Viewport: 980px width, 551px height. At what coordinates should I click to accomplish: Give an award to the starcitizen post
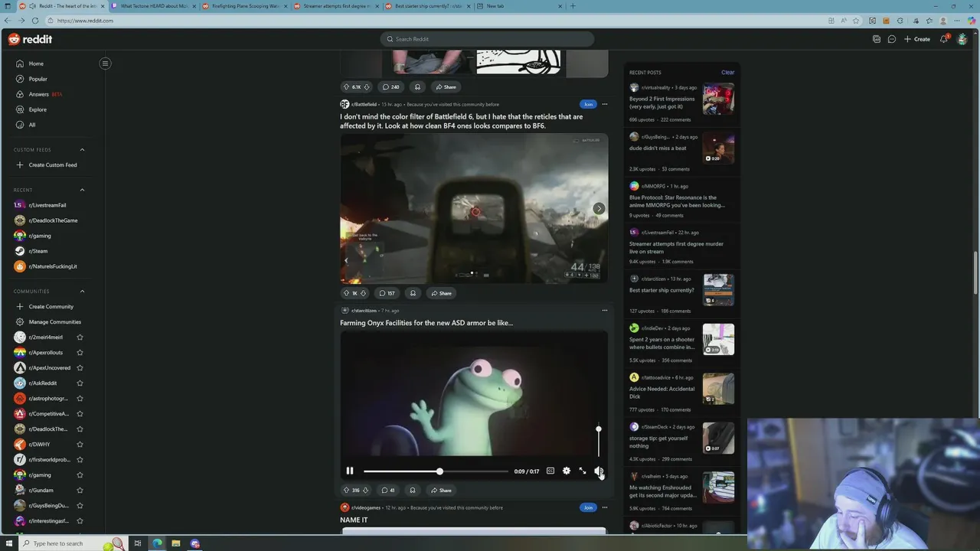tap(413, 490)
